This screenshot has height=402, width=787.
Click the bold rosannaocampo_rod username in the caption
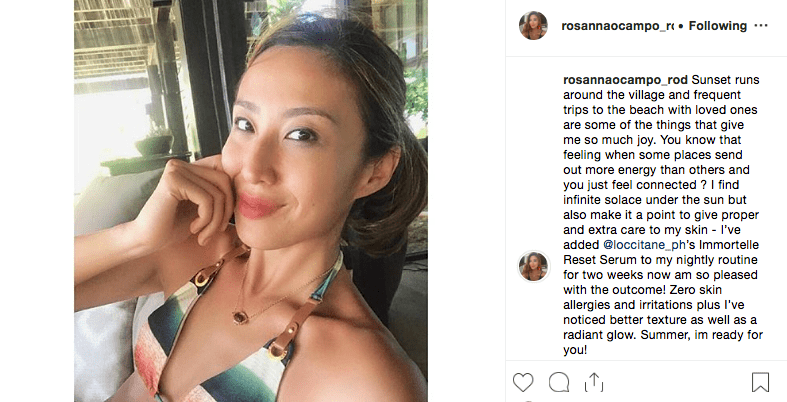point(626,79)
